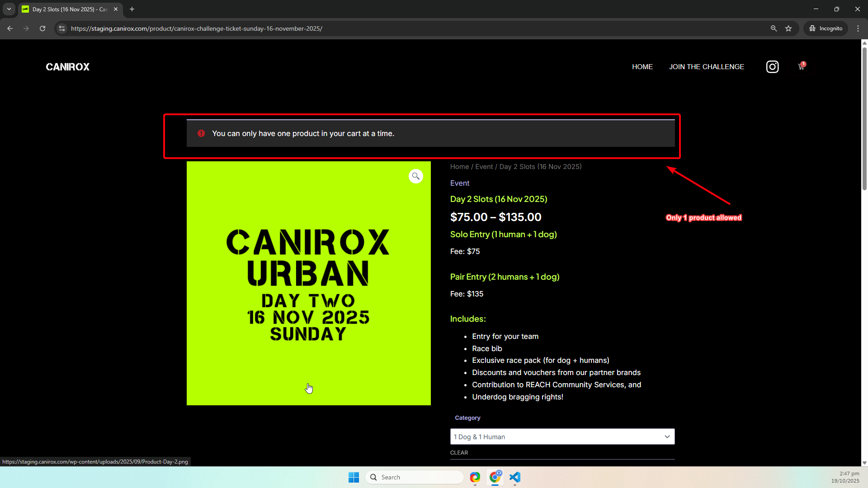
Task: Click the CANIROX logo
Action: [68, 67]
